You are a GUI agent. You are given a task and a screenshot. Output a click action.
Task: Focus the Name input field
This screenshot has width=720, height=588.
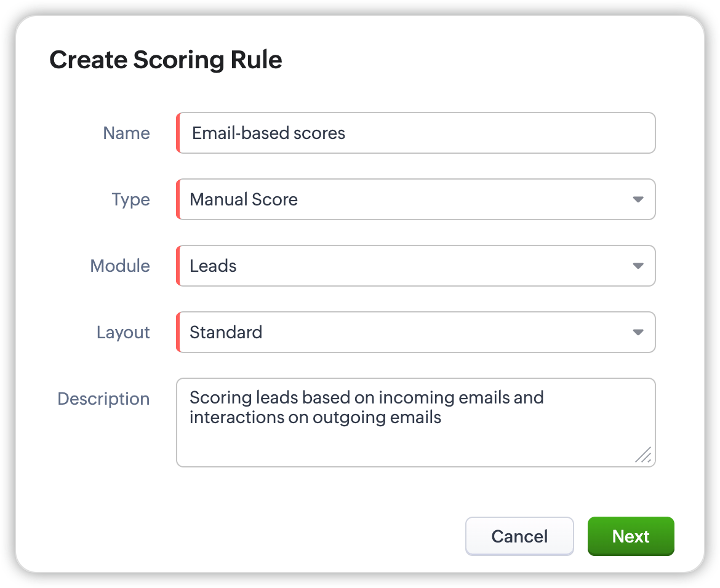coord(492,133)
